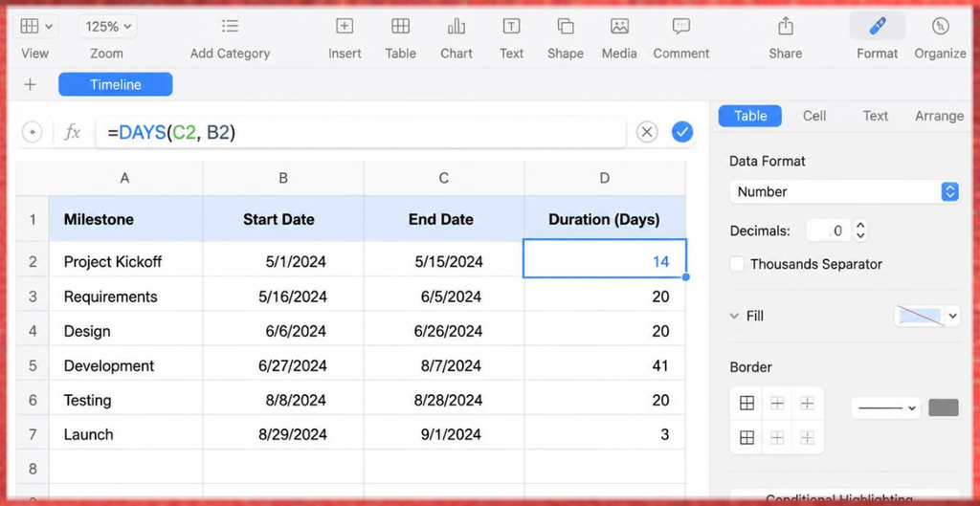
Task: Select the bottom-right border option
Action: tap(807, 437)
